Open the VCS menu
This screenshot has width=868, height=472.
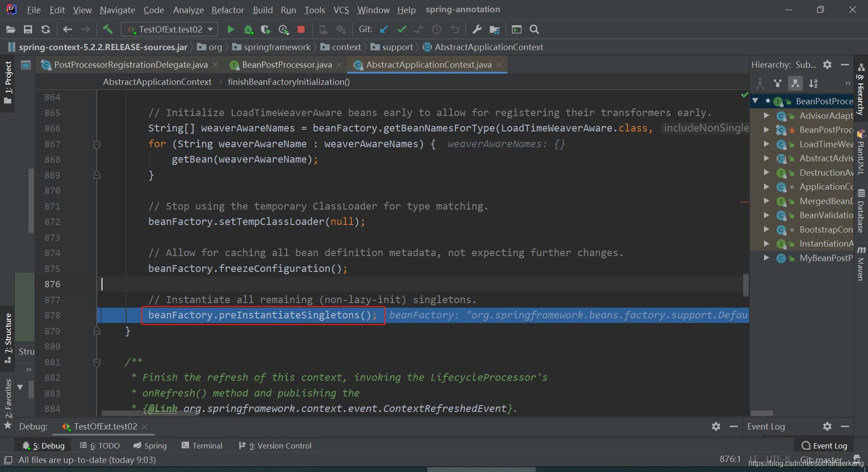[341, 10]
